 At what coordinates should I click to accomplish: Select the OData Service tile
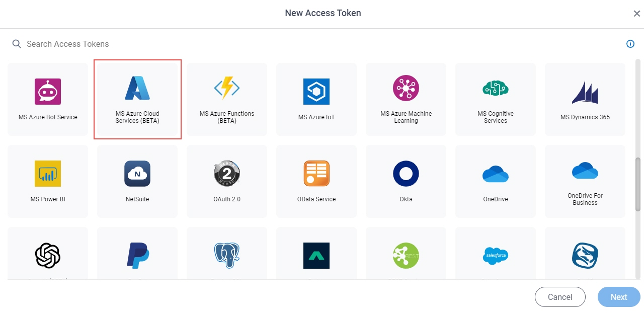tap(316, 181)
